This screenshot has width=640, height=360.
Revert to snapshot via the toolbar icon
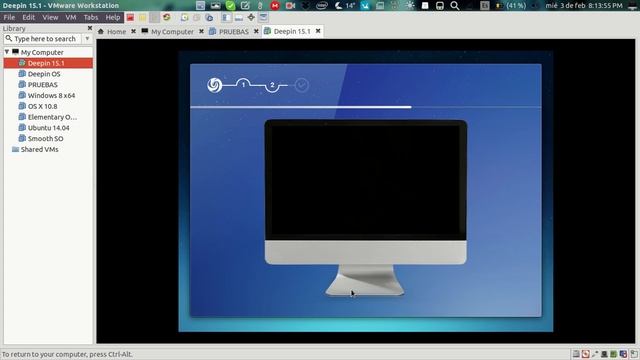pos(197,18)
